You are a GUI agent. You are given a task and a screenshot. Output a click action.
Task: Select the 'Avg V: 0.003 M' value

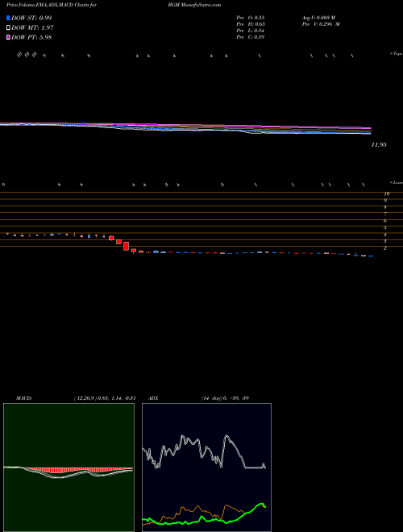click(318, 18)
